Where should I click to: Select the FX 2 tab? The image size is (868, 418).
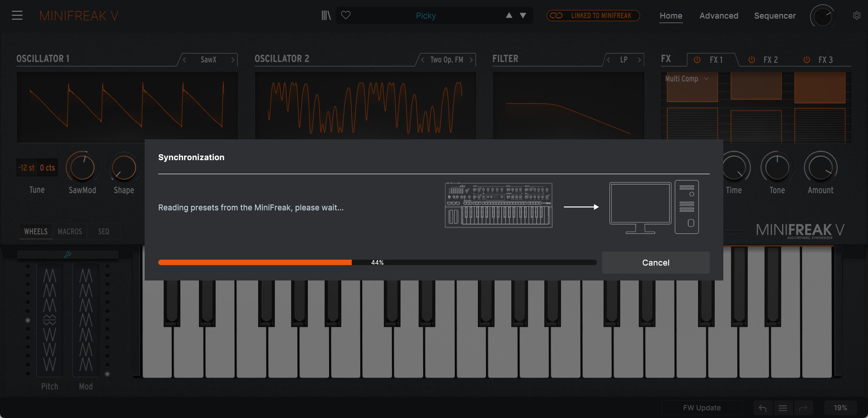point(771,60)
